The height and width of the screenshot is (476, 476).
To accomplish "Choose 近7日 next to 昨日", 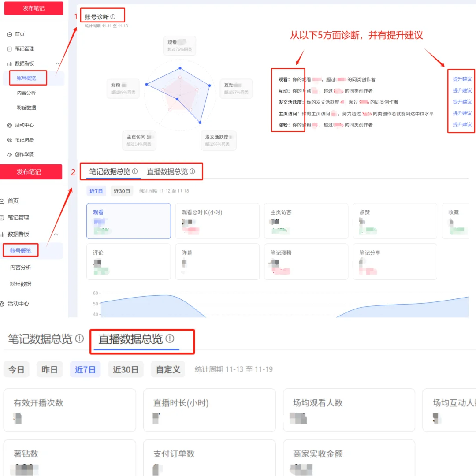I will pyautogui.click(x=86, y=369).
